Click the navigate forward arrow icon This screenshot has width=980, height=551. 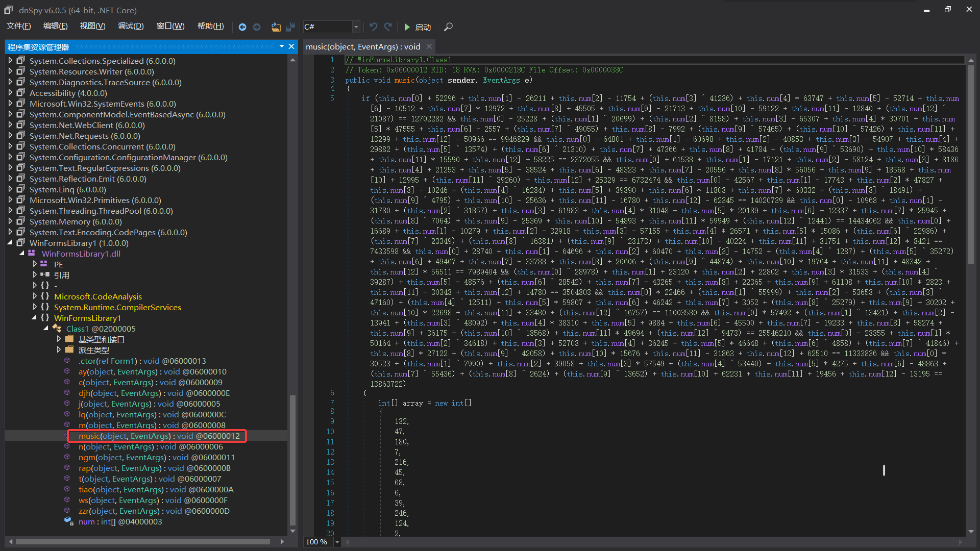point(257,27)
